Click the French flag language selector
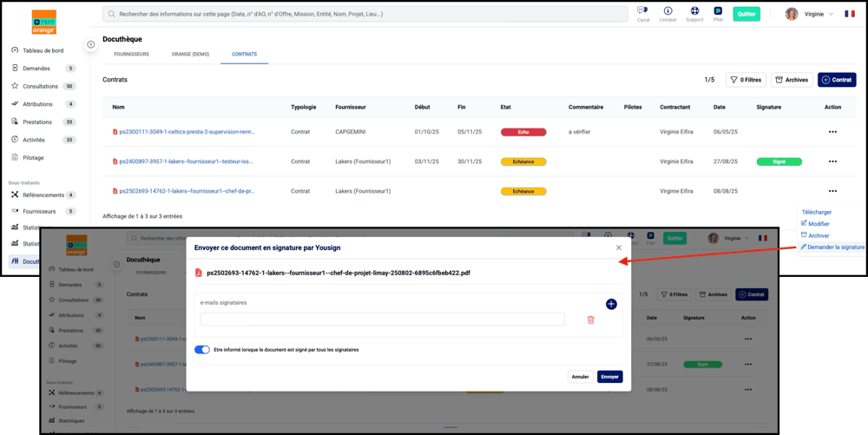The image size is (868, 435). coord(850,14)
